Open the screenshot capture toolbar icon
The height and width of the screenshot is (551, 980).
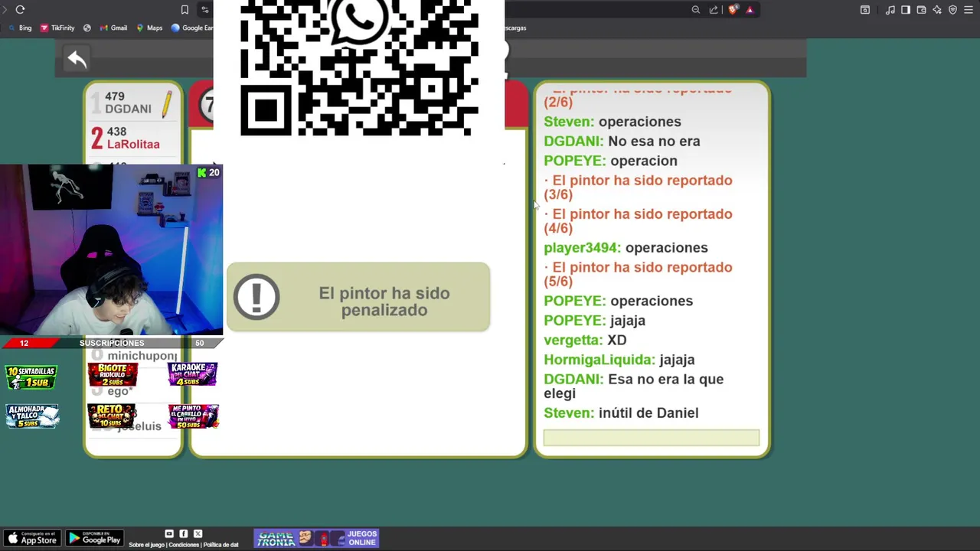pyautogui.click(x=864, y=10)
